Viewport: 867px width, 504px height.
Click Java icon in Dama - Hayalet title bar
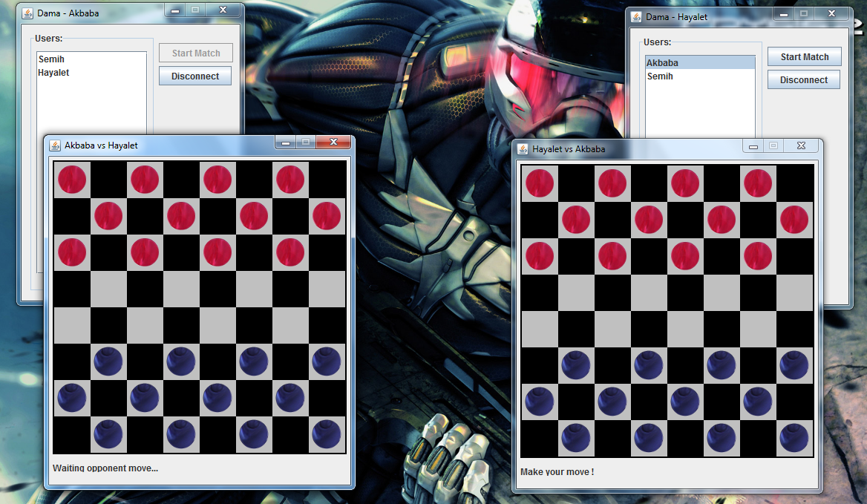pyautogui.click(x=636, y=16)
